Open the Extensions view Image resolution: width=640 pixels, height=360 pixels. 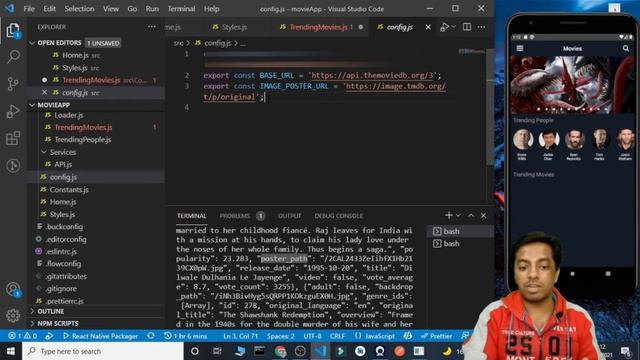click(x=13, y=138)
